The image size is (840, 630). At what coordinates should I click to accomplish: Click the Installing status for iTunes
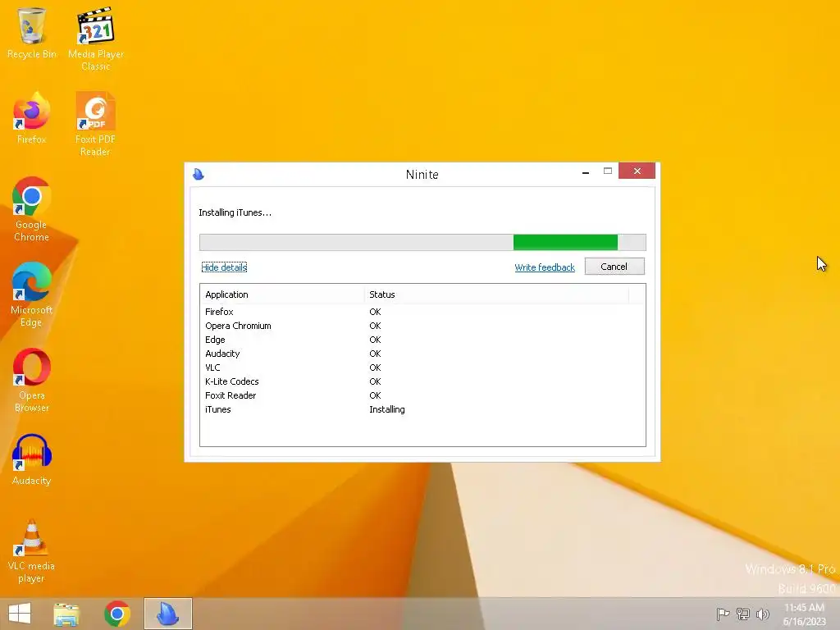pyautogui.click(x=387, y=409)
